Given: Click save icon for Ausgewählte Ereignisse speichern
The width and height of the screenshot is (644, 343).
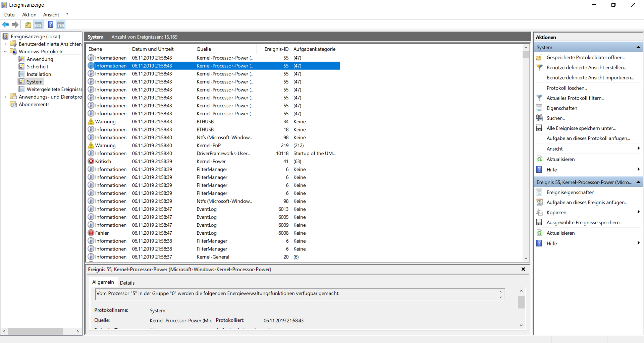Looking at the screenshot, I should tap(539, 223).
